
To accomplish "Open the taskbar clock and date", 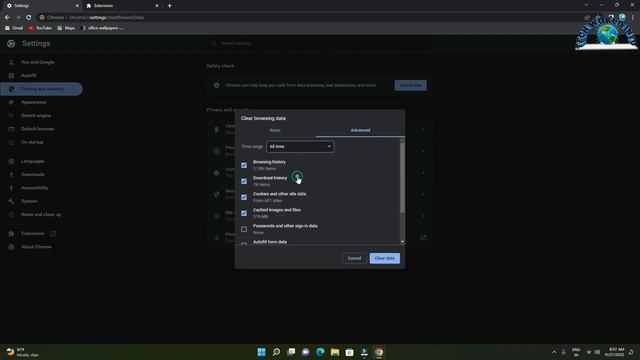I will point(616,352).
